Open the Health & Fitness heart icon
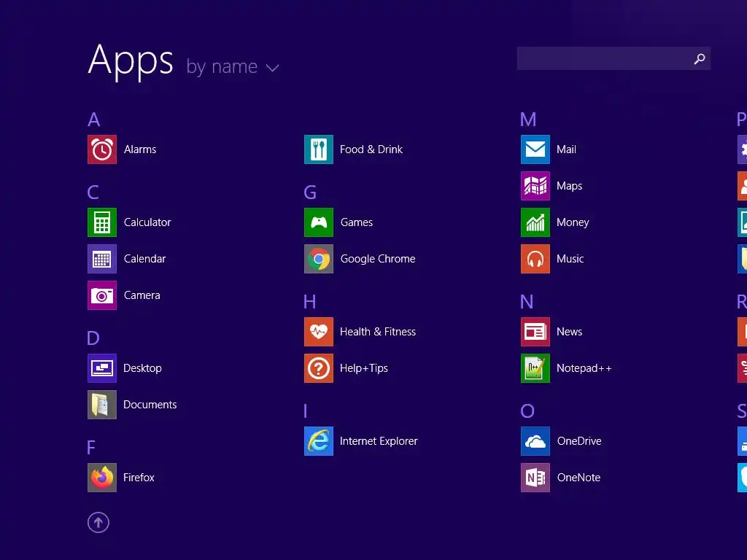Viewport: 747px width, 560px height. pyautogui.click(x=319, y=332)
